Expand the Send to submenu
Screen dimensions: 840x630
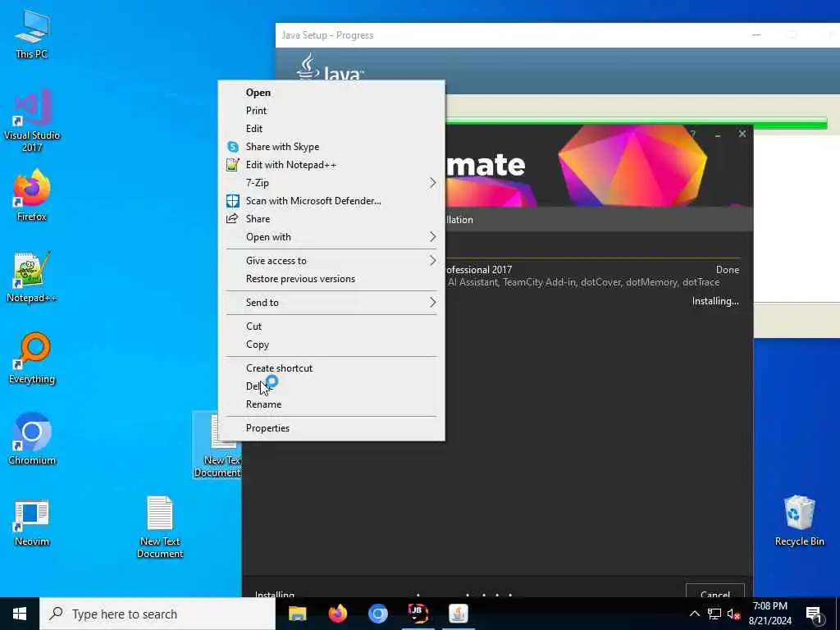[331, 303]
